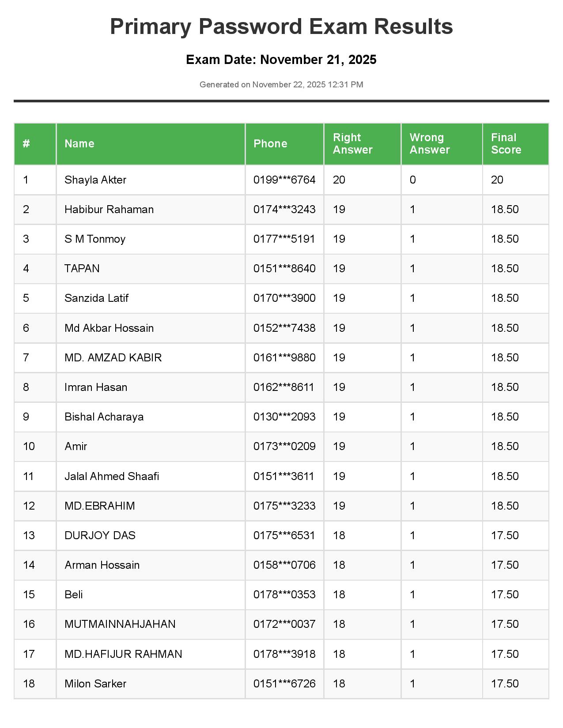Click the Wrong Answer column header

tap(429, 144)
